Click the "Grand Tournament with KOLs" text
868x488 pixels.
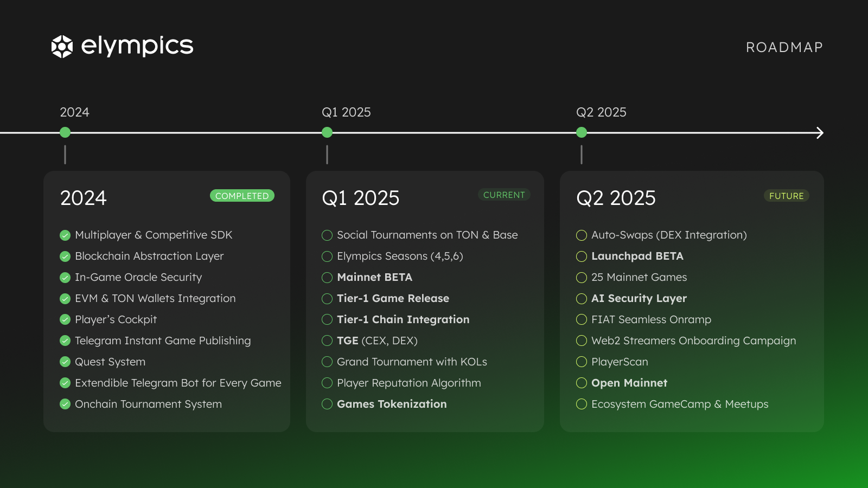coord(412,362)
